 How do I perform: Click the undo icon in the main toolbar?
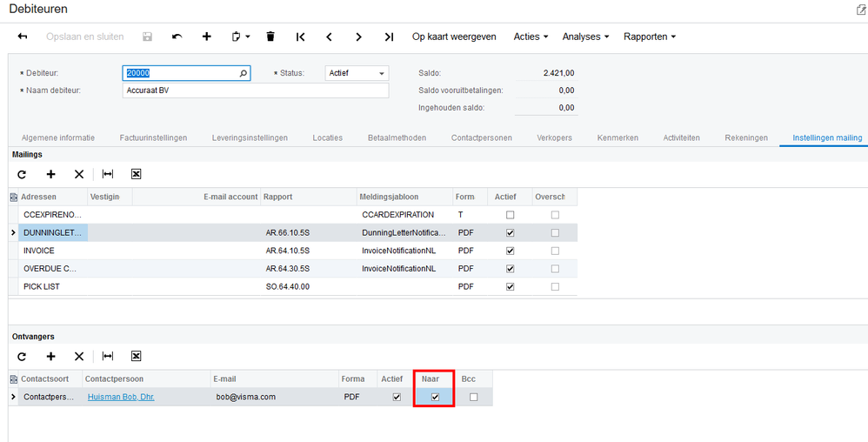pos(177,37)
